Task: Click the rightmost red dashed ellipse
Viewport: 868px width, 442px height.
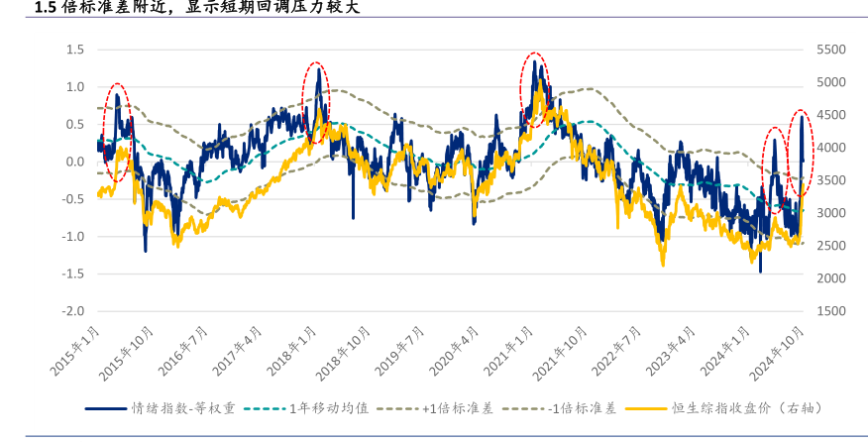Action: tap(802, 154)
